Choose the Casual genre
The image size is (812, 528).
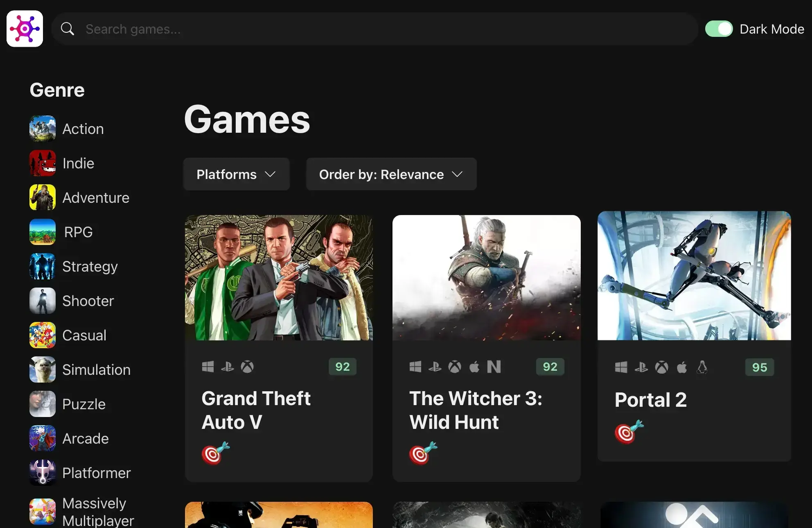[x=84, y=335]
